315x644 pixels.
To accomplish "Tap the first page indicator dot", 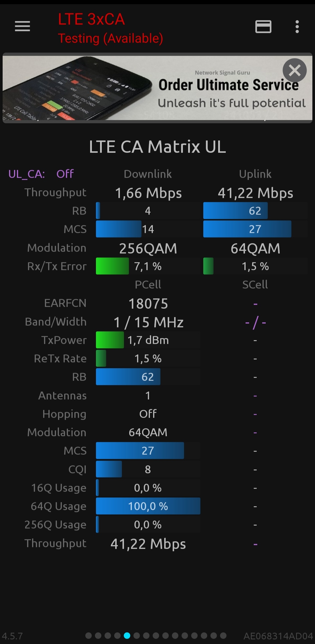I will click(x=89, y=636).
